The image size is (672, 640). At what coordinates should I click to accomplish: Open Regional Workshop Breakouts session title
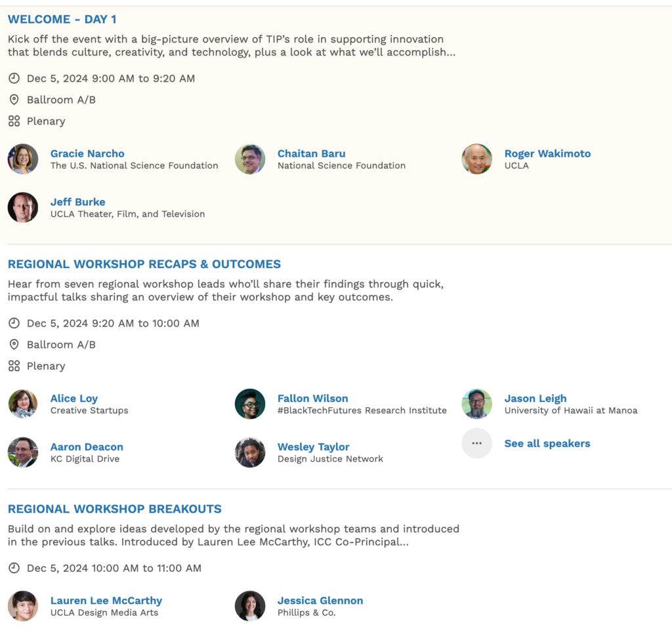point(114,509)
